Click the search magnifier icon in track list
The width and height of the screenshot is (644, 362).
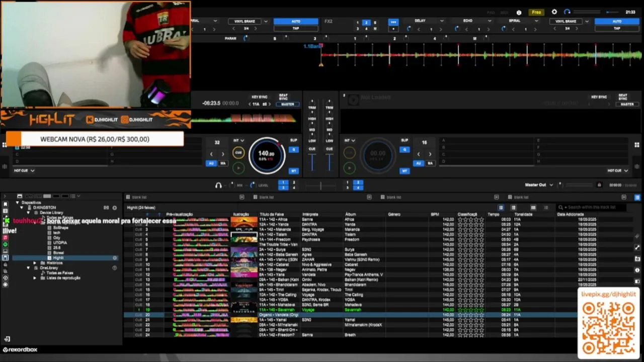coord(560,207)
